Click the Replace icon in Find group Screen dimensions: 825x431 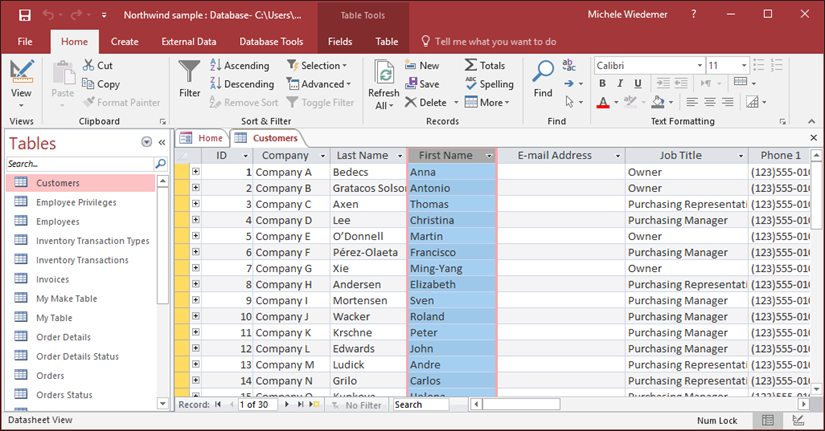click(x=569, y=65)
